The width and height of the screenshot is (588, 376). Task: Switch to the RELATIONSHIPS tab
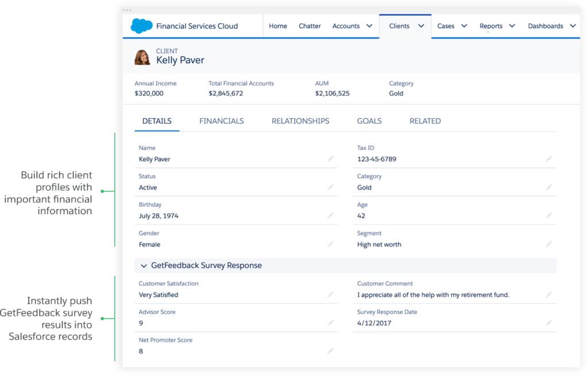pos(300,121)
